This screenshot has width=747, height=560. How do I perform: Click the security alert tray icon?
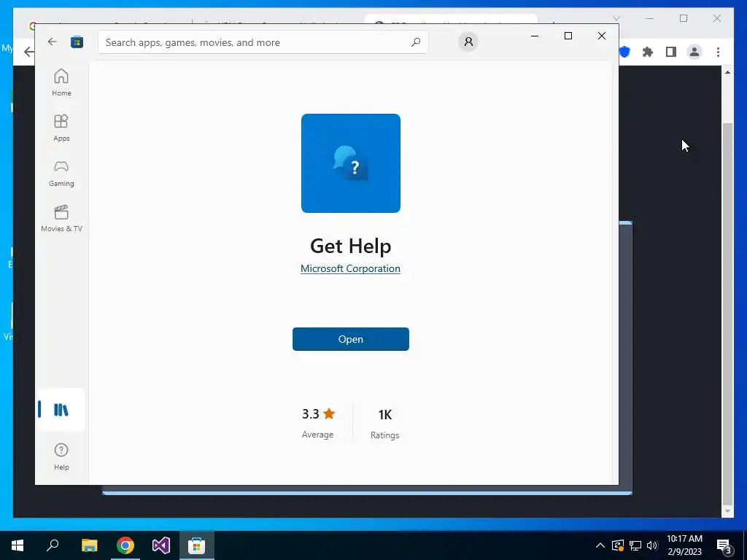point(618,545)
